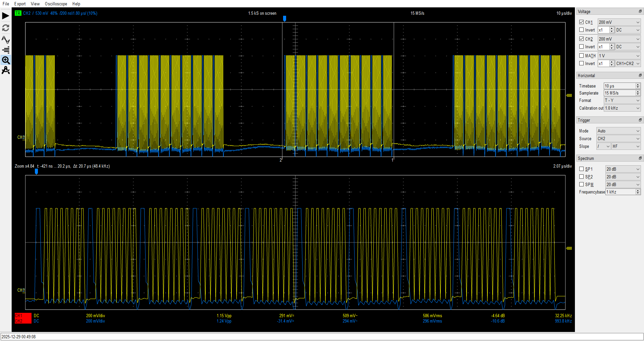Click the green TR trigger status indicator
This screenshot has width=644, height=341.
point(18,13)
